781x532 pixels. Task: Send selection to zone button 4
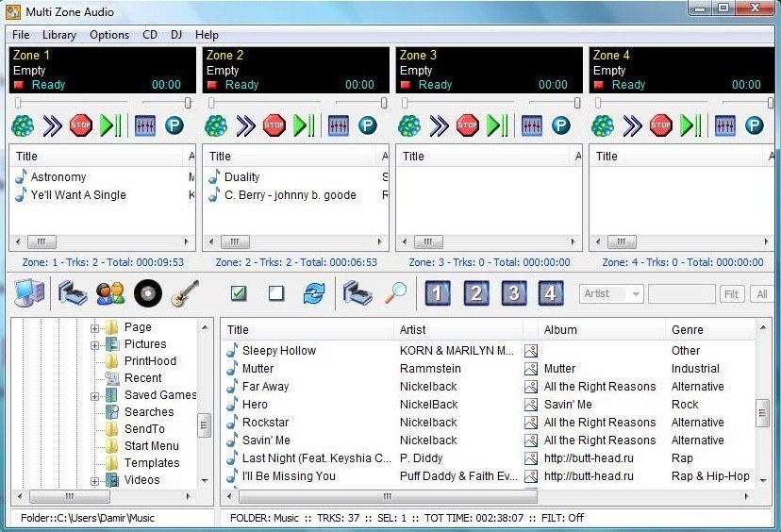[551, 293]
